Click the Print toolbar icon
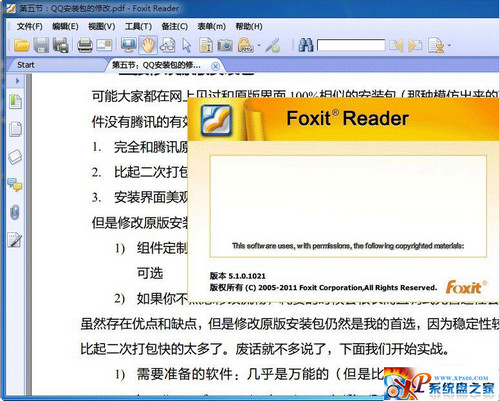The image size is (500, 401). click(x=85, y=45)
